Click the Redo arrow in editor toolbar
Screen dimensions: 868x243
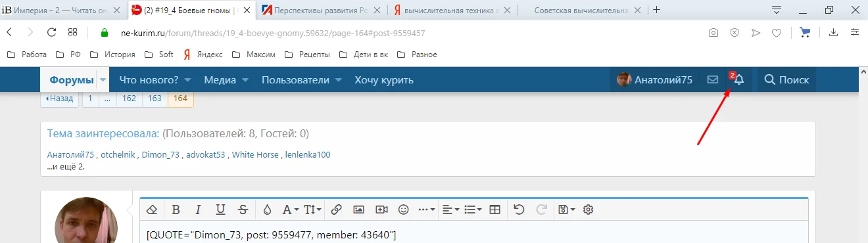542,210
